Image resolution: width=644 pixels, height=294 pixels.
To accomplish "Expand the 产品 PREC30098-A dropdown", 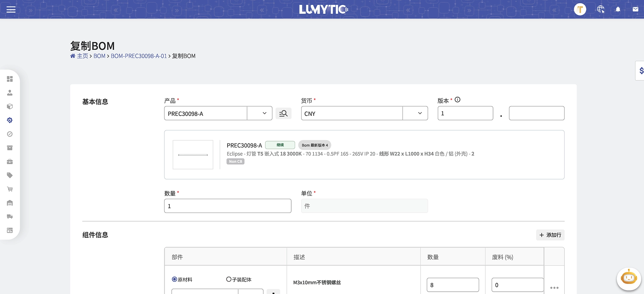I will [264, 114].
